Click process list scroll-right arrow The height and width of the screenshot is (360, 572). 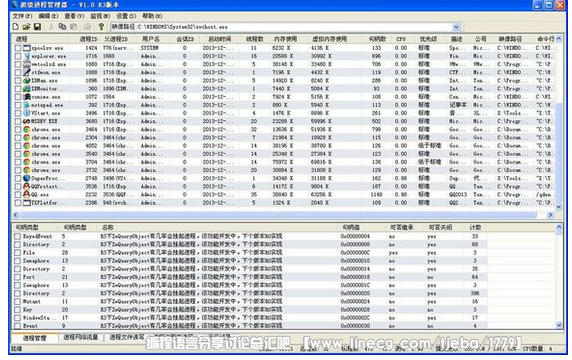coord(550,215)
